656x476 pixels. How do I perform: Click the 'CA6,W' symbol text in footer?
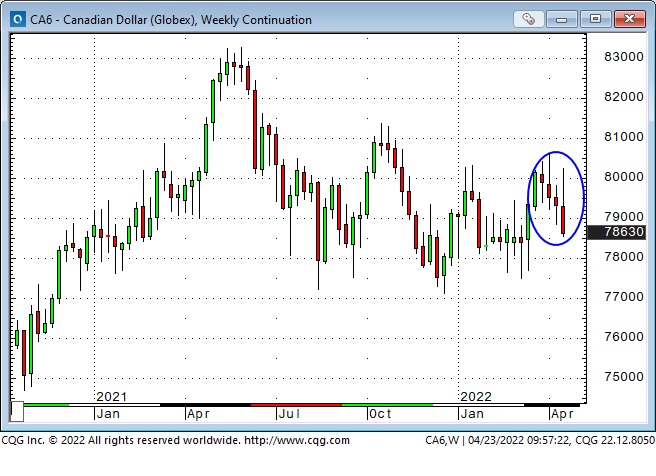click(x=442, y=440)
